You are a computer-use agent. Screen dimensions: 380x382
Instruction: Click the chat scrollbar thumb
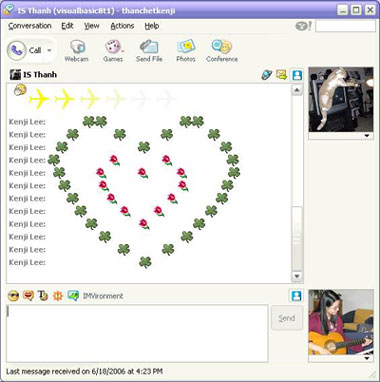coord(297,238)
